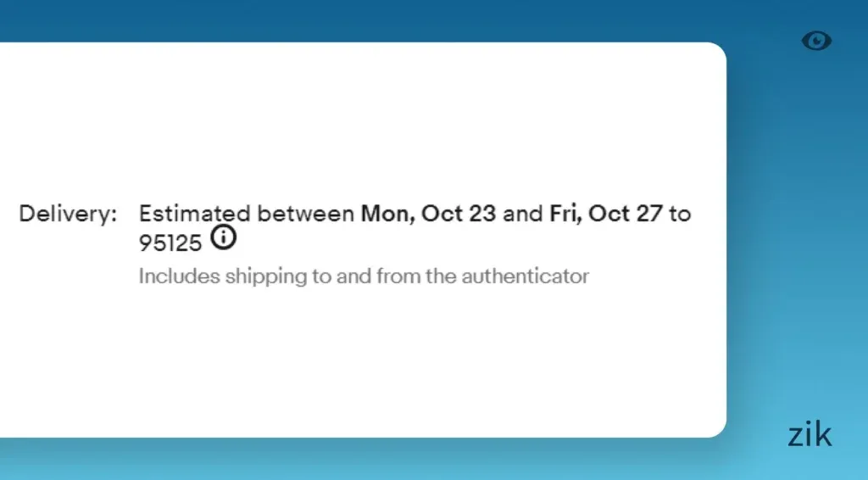Click the word Mon in delivery estimate
The image size is (868, 480).
click(x=386, y=214)
